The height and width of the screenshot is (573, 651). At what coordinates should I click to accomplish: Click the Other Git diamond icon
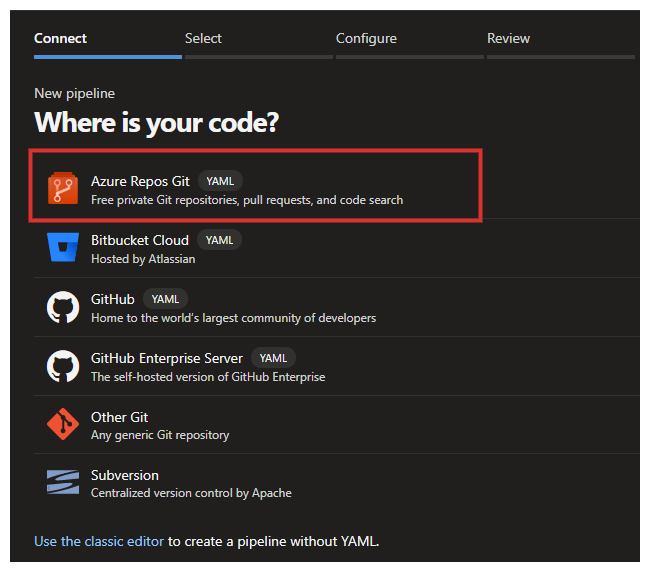[63, 424]
